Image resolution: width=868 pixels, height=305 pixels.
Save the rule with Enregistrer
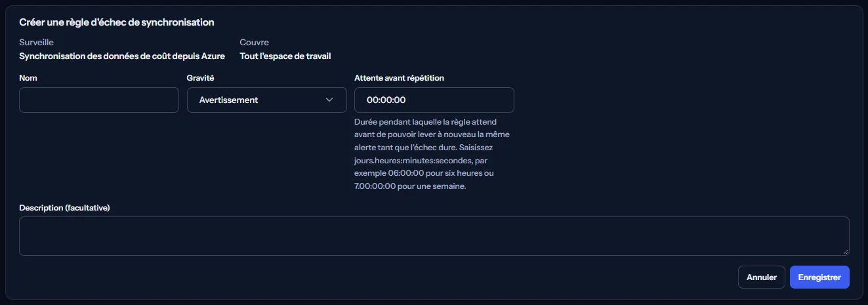(x=819, y=277)
